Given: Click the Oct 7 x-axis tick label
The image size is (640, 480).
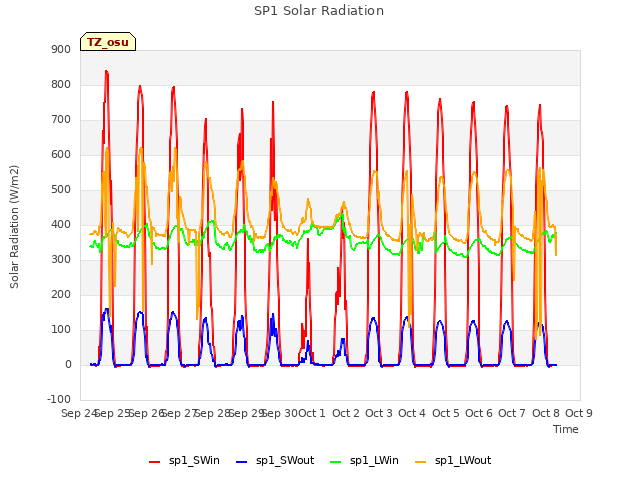Looking at the screenshot, I should [x=512, y=413].
